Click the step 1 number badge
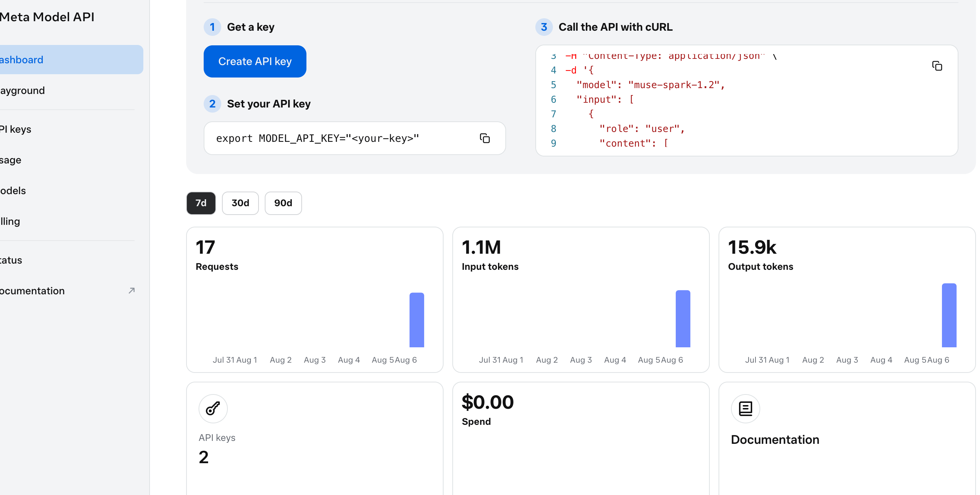 (x=212, y=27)
